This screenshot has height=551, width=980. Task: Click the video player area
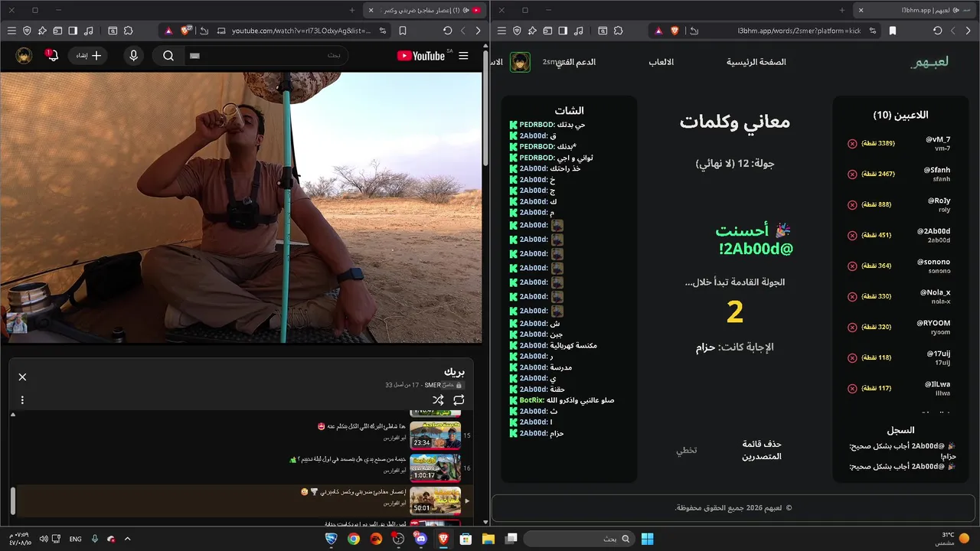[241, 207]
